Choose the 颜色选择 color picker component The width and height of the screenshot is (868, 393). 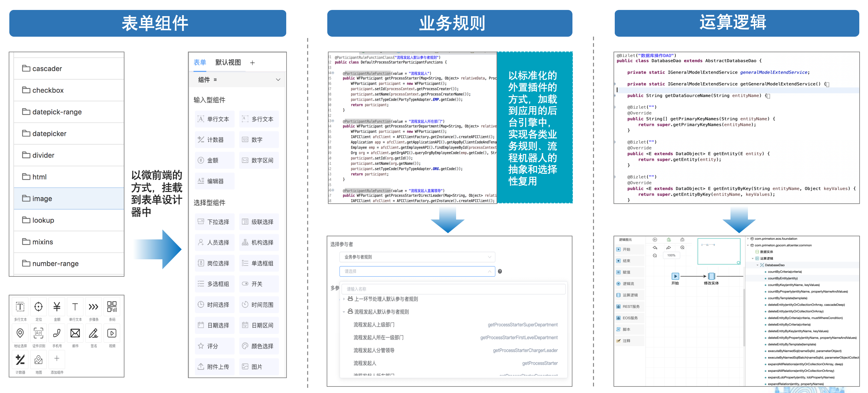click(x=259, y=346)
